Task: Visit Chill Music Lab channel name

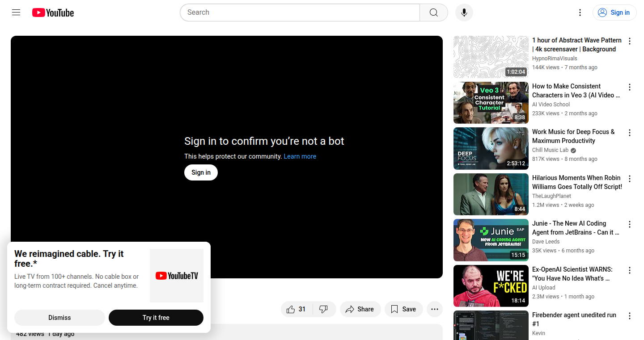Action: (550, 150)
